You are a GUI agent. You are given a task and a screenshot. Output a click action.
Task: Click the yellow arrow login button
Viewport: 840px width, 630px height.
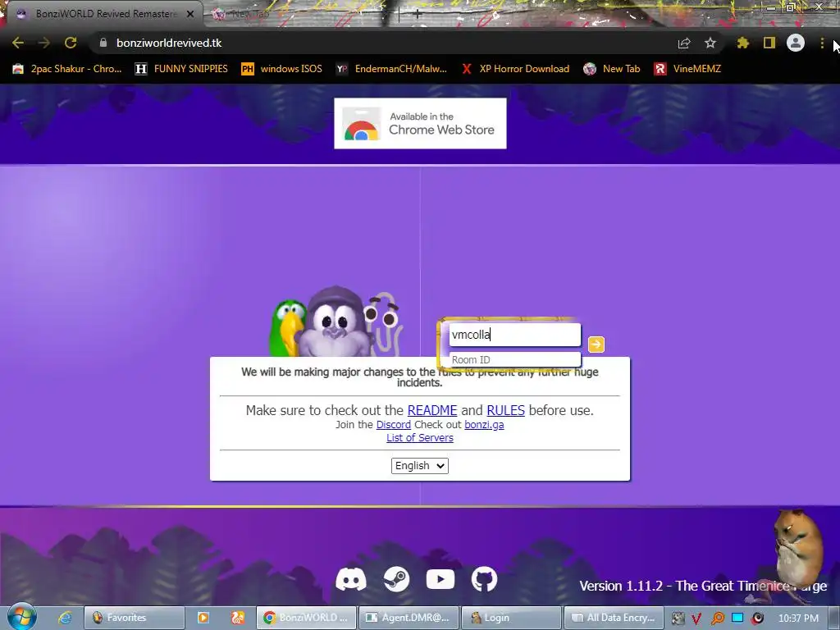click(596, 345)
